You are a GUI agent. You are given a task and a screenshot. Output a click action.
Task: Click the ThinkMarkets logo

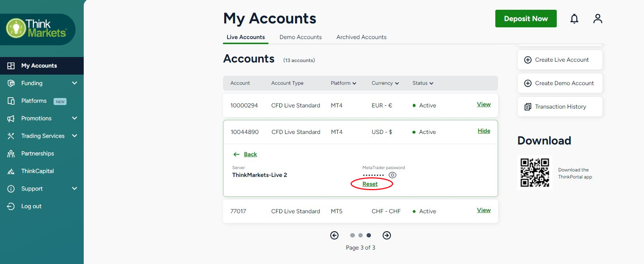click(x=36, y=29)
